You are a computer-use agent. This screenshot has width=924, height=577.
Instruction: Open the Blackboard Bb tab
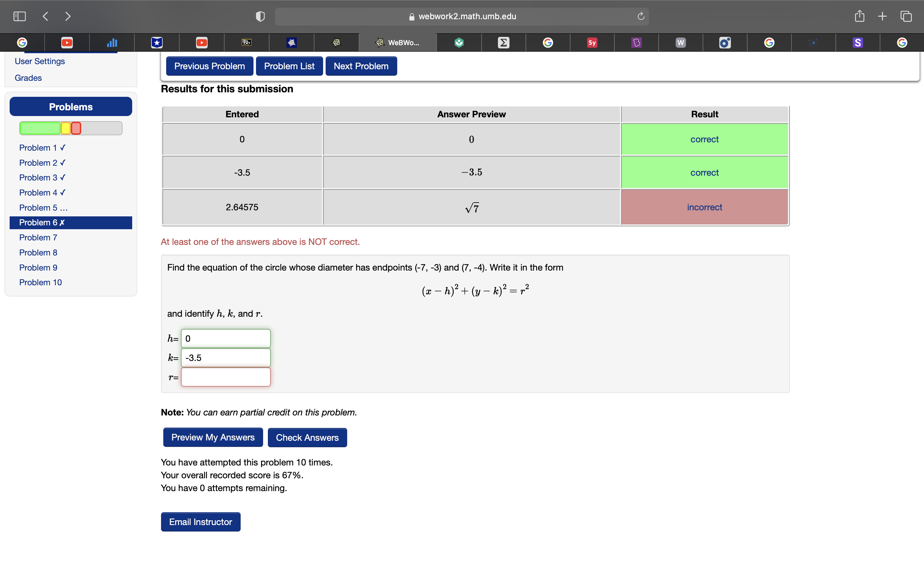coord(247,43)
